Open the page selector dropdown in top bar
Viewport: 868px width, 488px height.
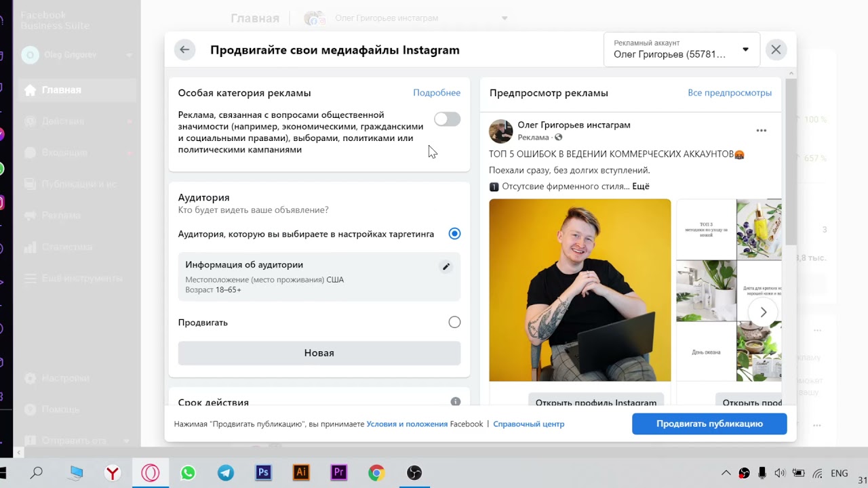tap(505, 18)
